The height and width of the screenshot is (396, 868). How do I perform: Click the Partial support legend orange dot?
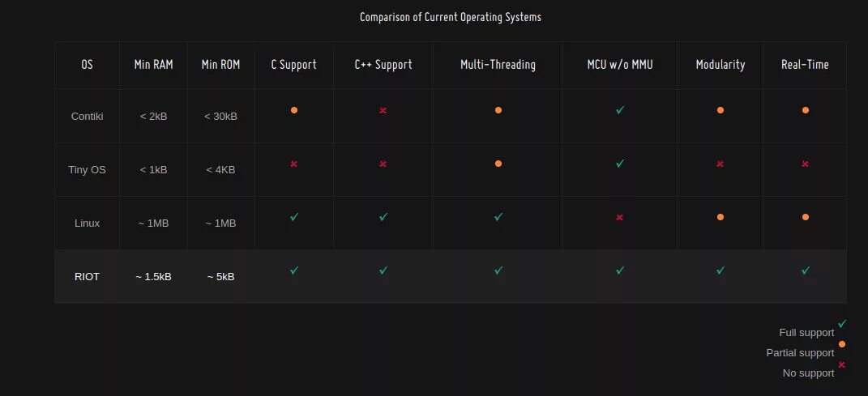click(x=842, y=344)
